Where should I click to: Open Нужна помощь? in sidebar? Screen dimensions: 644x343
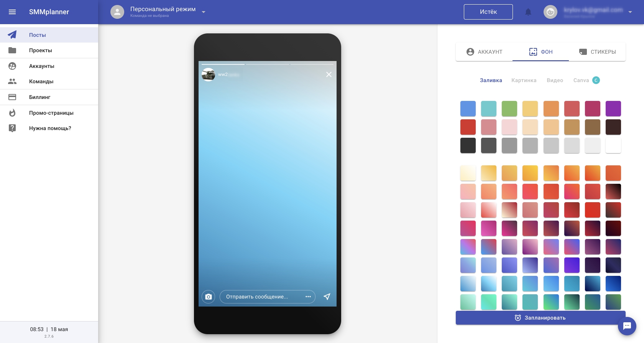pos(49,128)
